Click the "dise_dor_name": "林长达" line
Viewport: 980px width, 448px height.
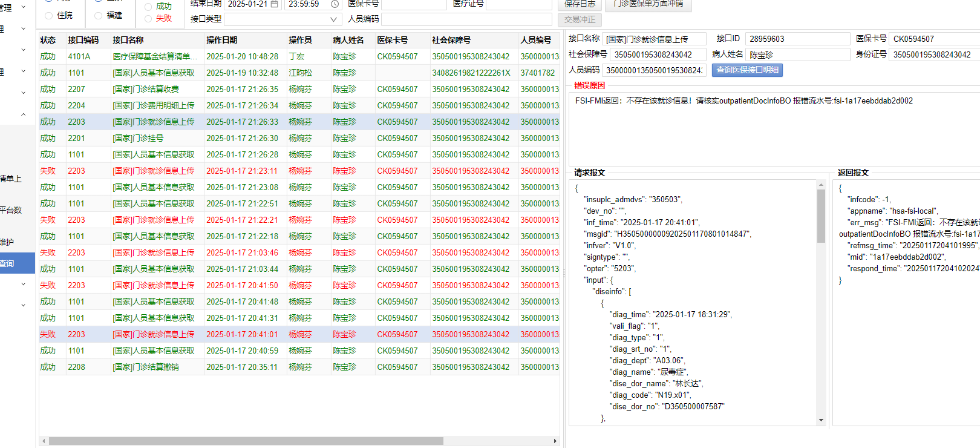pos(657,383)
